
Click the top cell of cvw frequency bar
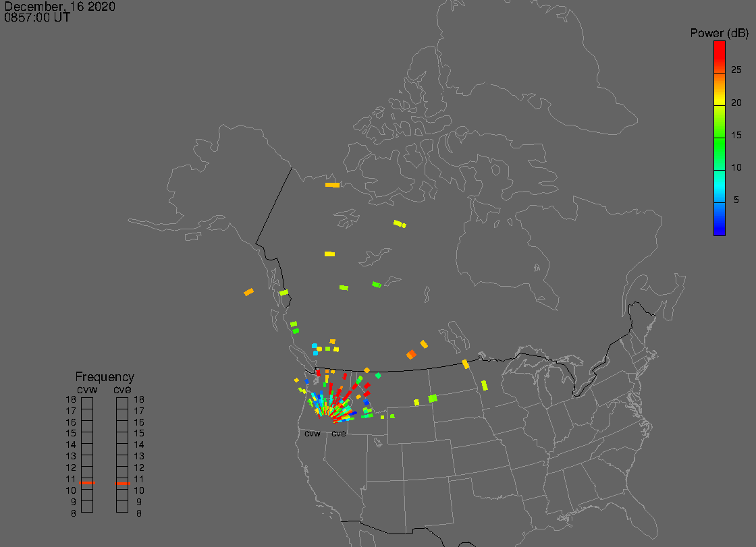pyautogui.click(x=87, y=403)
